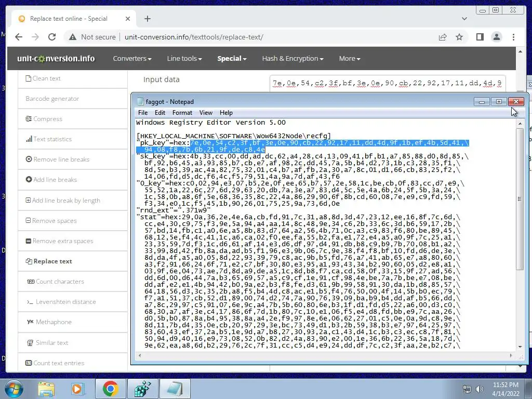Click the Windows Registry Editor Version line
Screen dimensions: 532x399
point(211,123)
